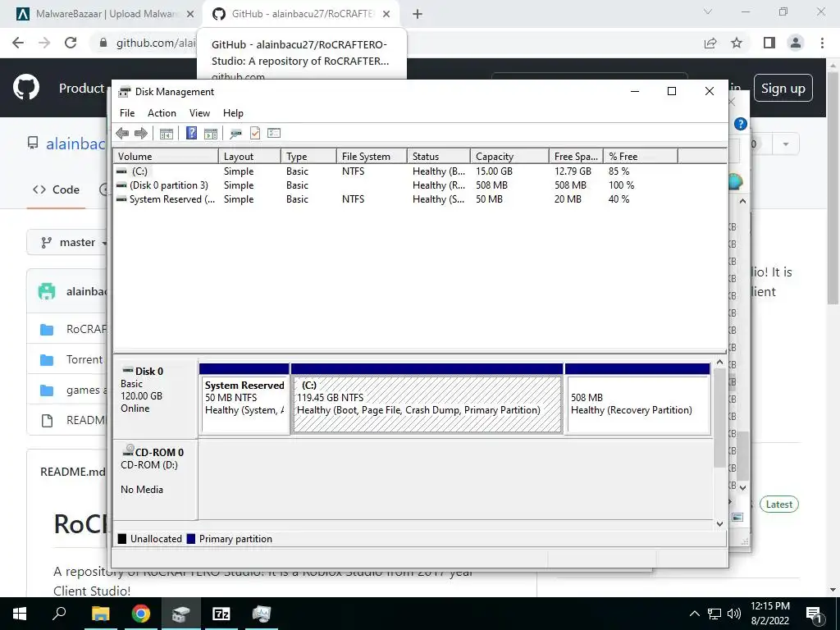Click 7-Zip icon on the taskbar
The width and height of the screenshot is (840, 630).
[221, 614]
